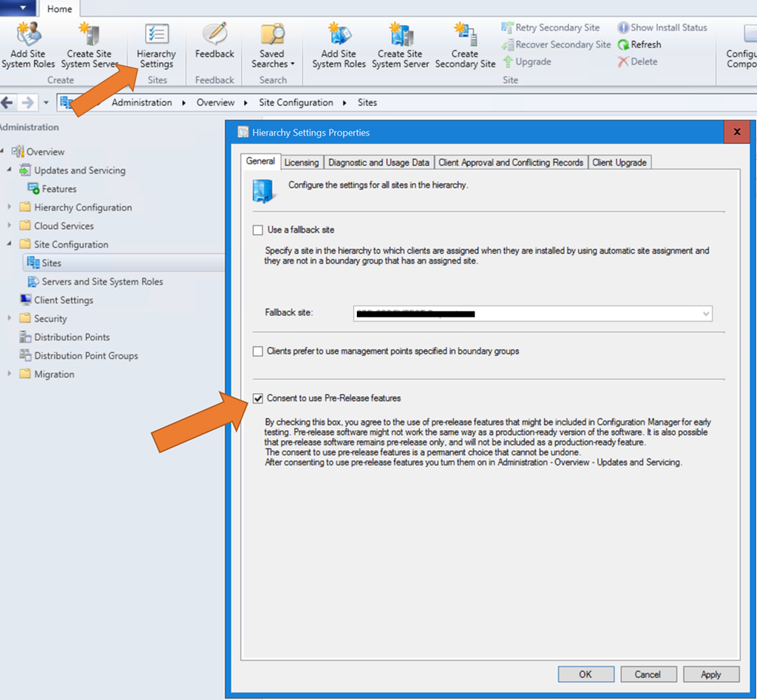Open the Saved Searches ribbon button

click(272, 46)
